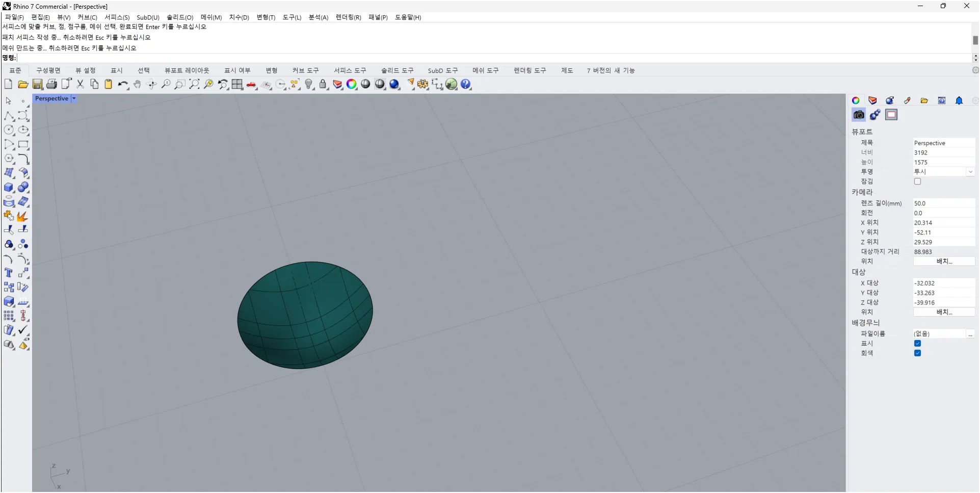Viewport: 980px width, 493px height.
Task: Open the 서피스(S) menu
Action: click(x=117, y=17)
